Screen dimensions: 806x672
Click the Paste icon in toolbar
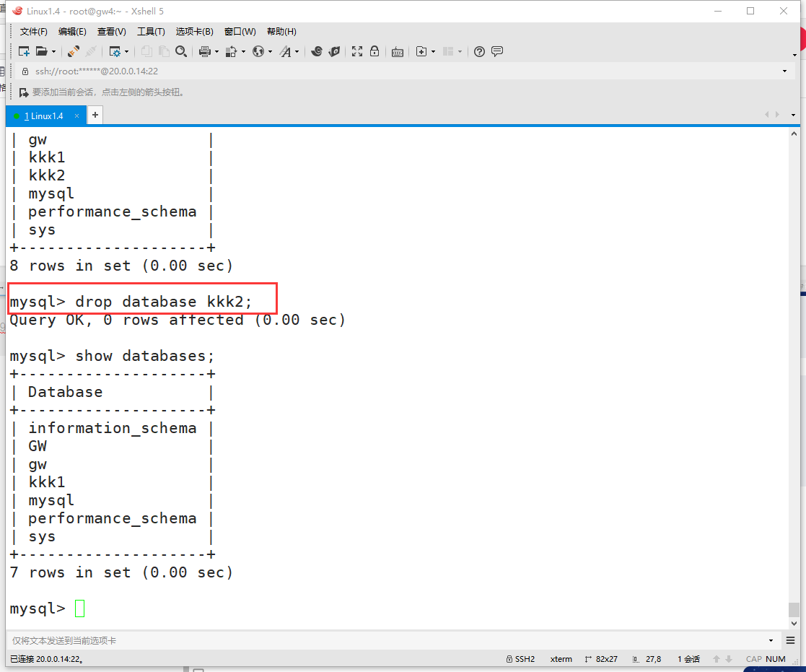[164, 51]
